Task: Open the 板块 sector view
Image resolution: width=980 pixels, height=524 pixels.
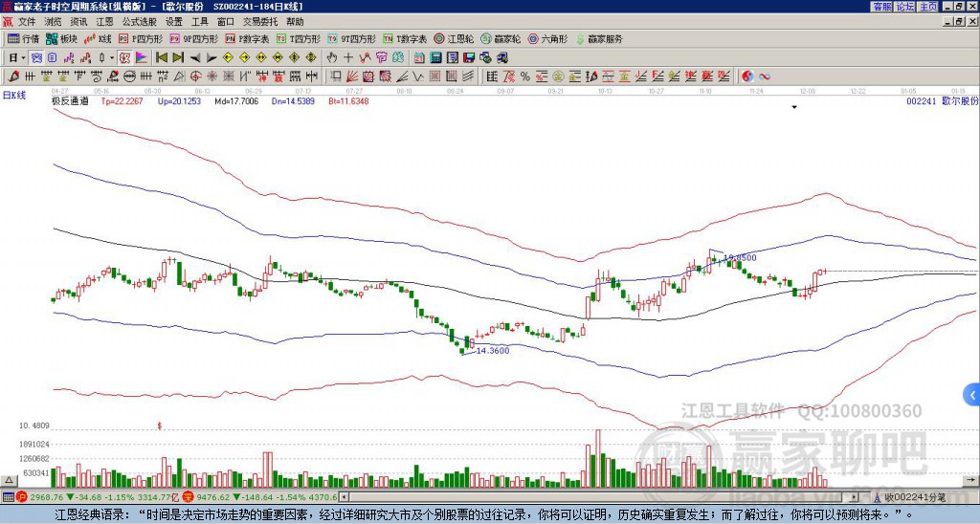Action: pos(61,38)
